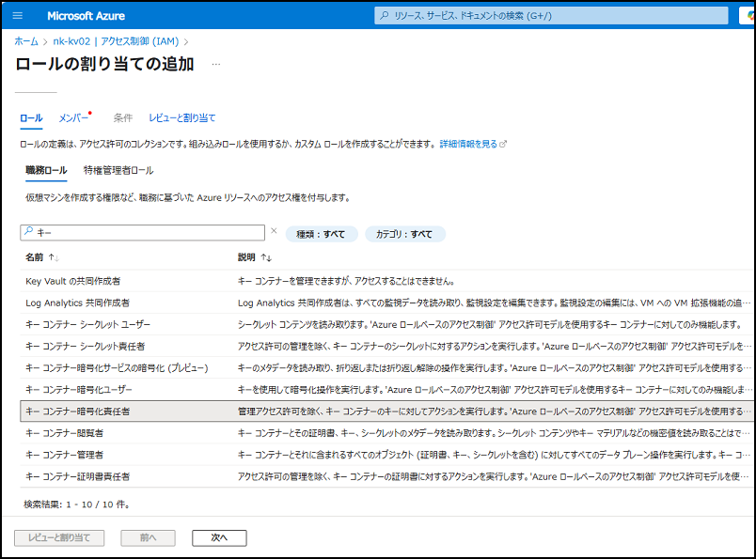The width and height of the screenshot is (756, 559).
Task: Switch to the 条件 tab
Action: pyautogui.click(x=122, y=118)
